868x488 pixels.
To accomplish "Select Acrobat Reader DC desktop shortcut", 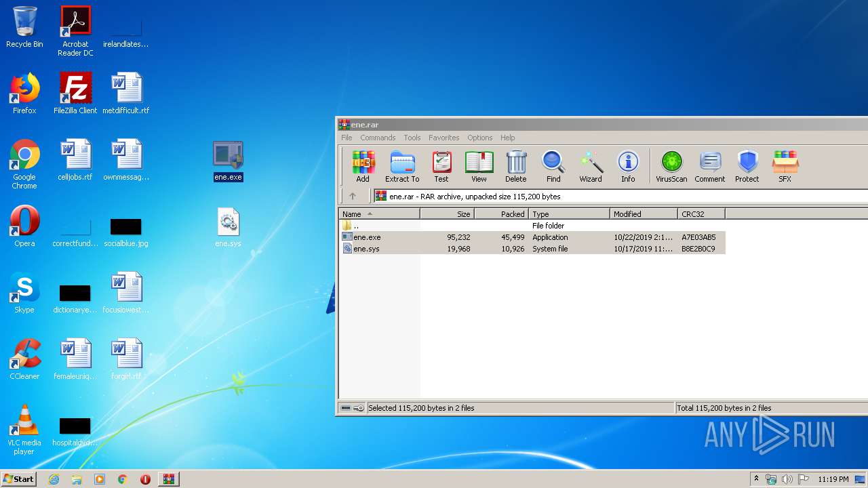I will (x=75, y=31).
